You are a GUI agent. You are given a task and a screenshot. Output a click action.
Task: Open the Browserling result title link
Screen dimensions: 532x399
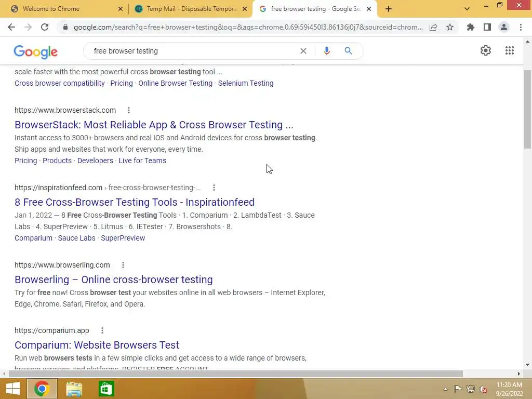(x=114, y=279)
